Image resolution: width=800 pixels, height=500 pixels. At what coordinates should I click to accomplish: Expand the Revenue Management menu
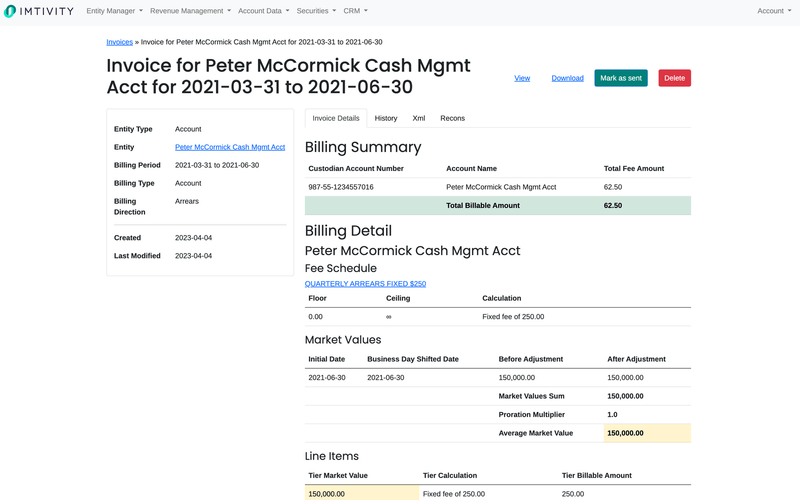click(x=190, y=11)
